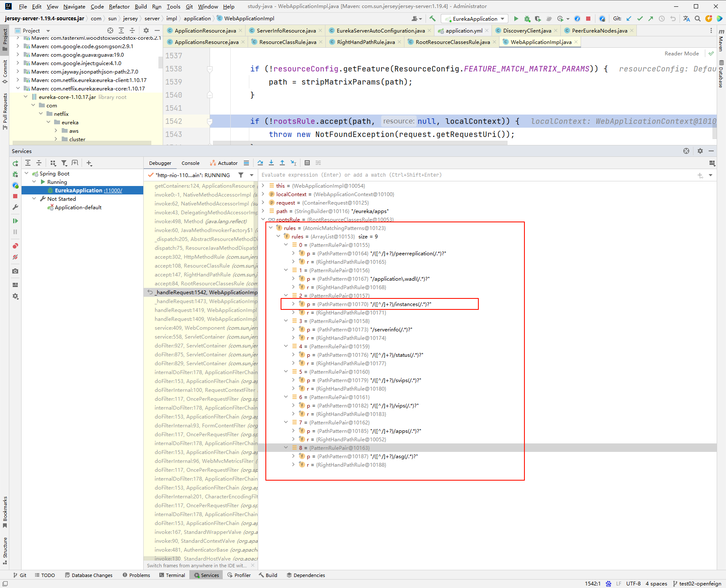Click Step Into in debugger toolbar
This screenshot has height=588, width=726.
coord(271,163)
